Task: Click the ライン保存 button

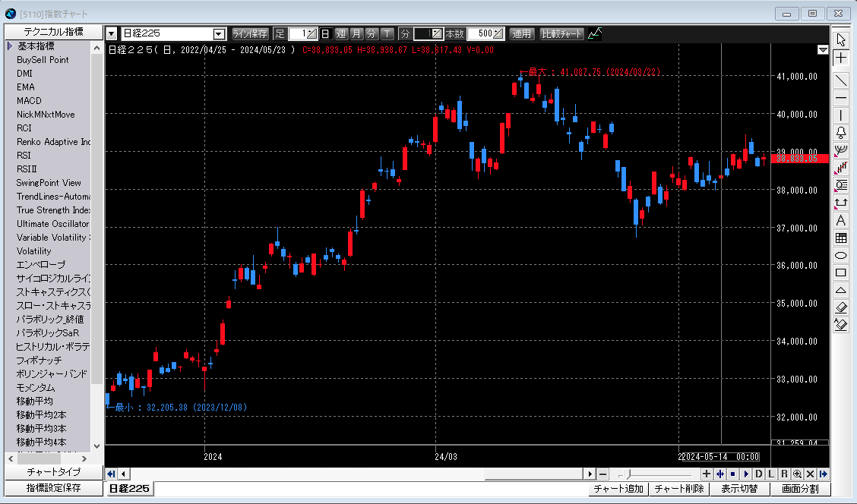Action: pyautogui.click(x=250, y=34)
